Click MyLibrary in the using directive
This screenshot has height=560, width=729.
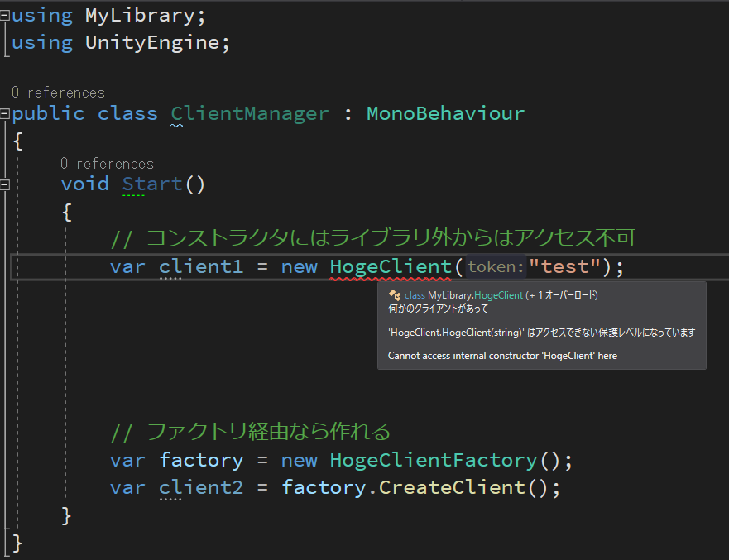click(x=140, y=16)
